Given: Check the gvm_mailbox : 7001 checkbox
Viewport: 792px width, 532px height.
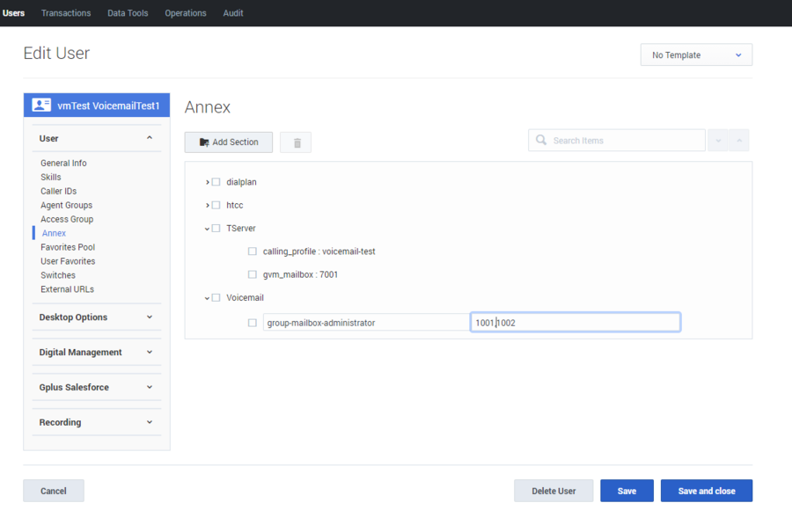Looking at the screenshot, I should [x=252, y=274].
